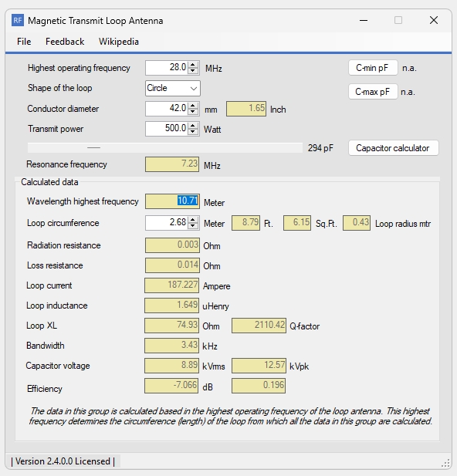The width and height of the screenshot is (457, 476).
Task: Click the efficiency dB value -7.066
Action: (x=171, y=386)
